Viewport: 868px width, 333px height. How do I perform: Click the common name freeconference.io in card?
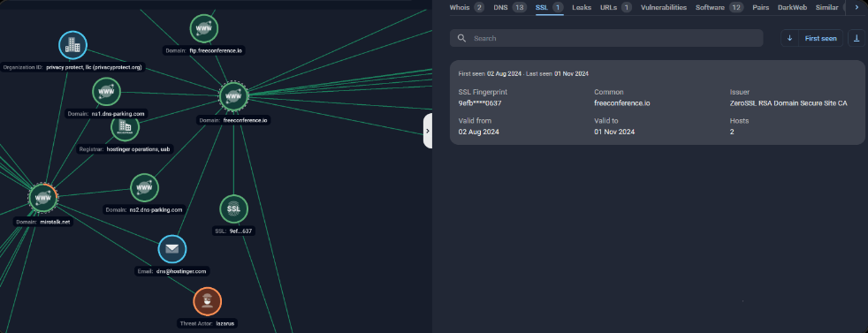click(621, 102)
